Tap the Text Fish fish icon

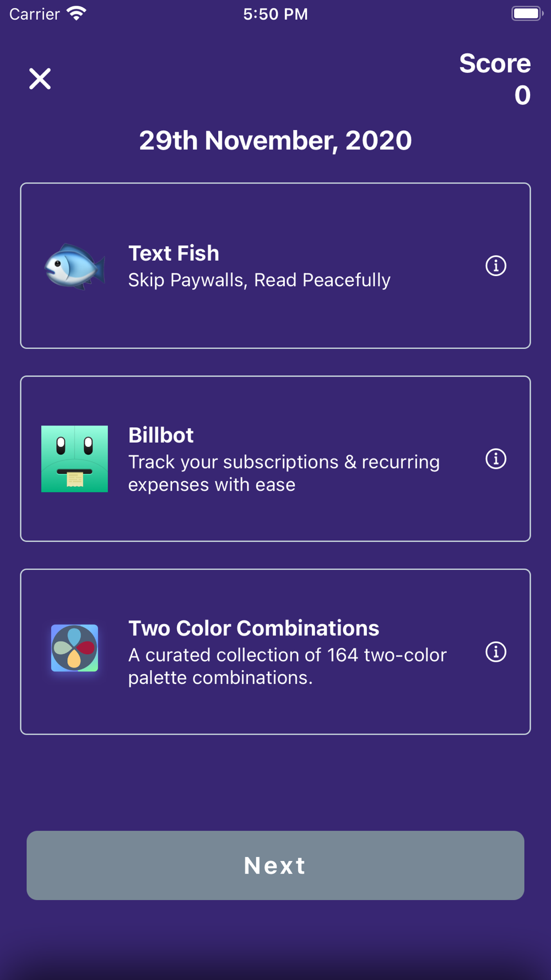coord(74,266)
